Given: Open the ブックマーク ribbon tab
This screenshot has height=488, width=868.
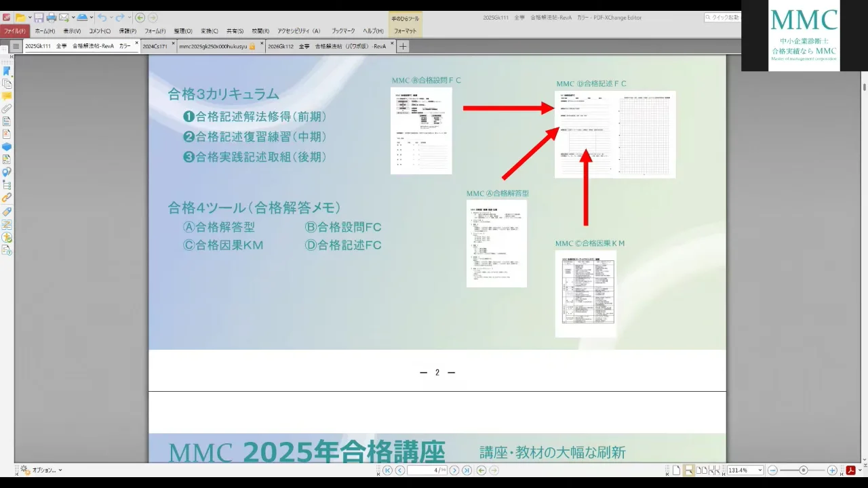Looking at the screenshot, I should 343,30.
